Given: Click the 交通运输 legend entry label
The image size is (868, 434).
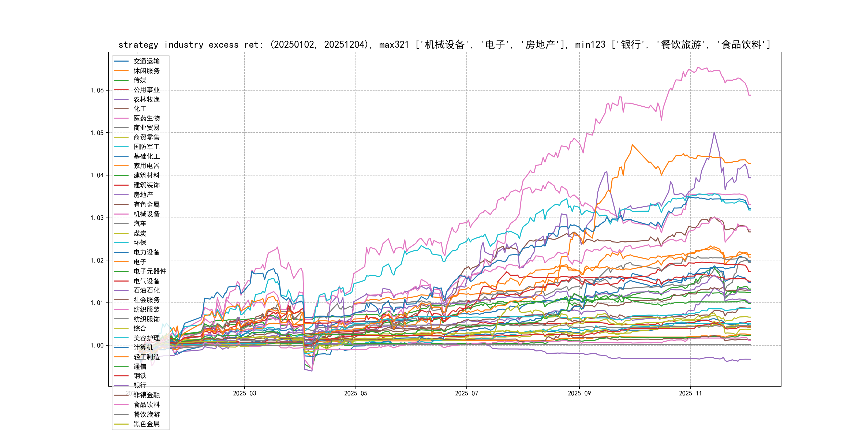Looking at the screenshot, I should click(x=146, y=61).
